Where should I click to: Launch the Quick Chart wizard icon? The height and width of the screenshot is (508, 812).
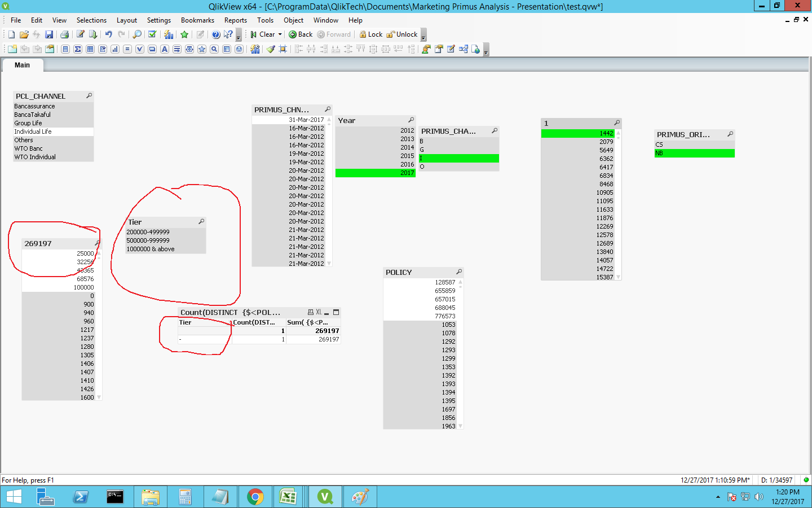(x=169, y=34)
